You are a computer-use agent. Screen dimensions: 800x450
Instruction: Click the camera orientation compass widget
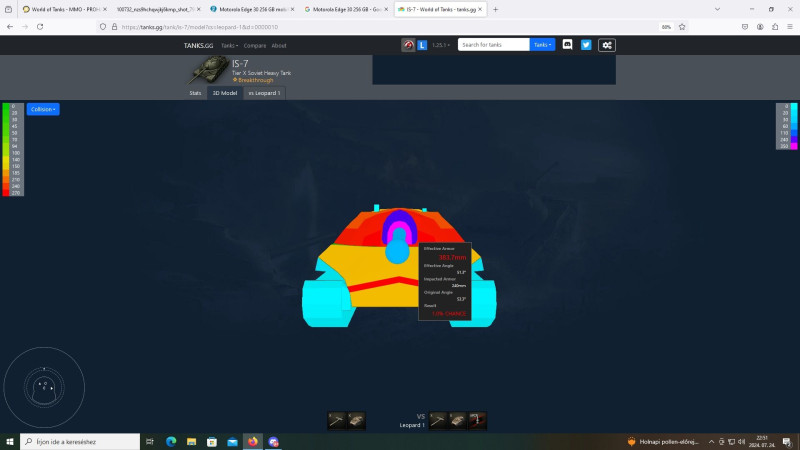coord(44,387)
